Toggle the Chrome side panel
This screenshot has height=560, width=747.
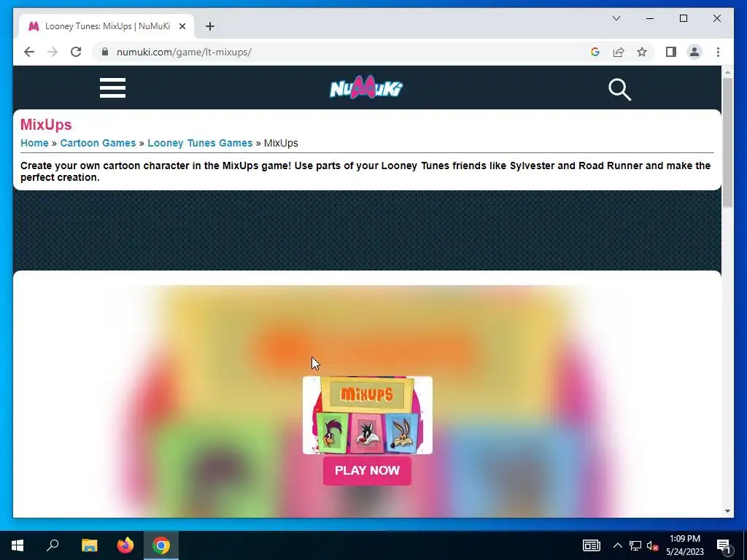coord(671,52)
